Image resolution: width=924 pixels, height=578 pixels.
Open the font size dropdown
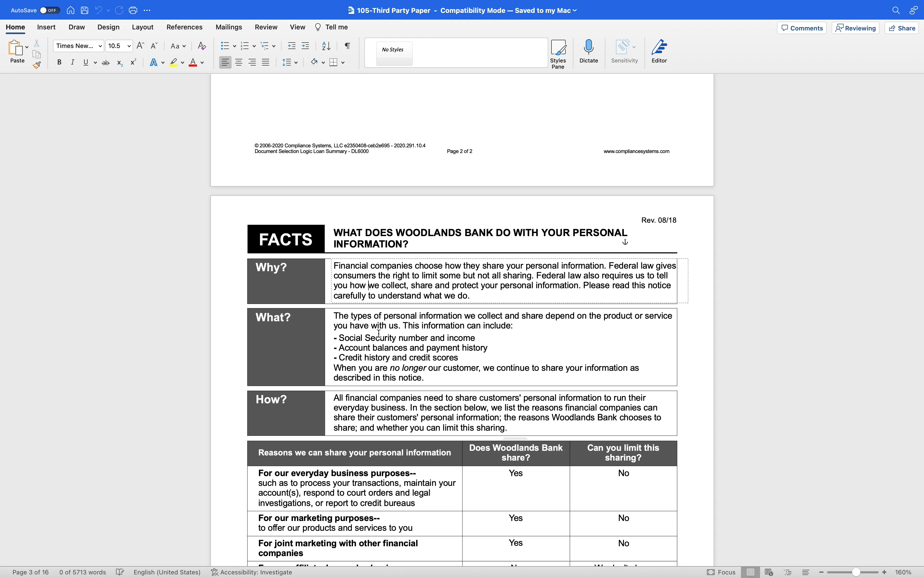tap(129, 46)
